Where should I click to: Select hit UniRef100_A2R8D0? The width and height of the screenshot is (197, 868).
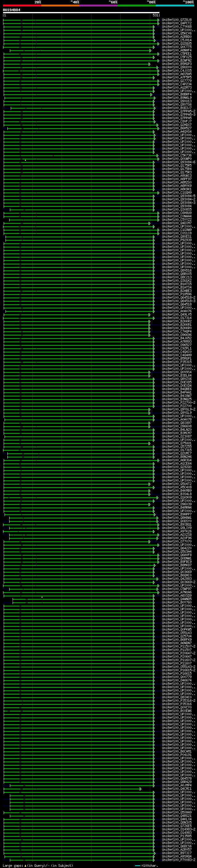pos(177,37)
